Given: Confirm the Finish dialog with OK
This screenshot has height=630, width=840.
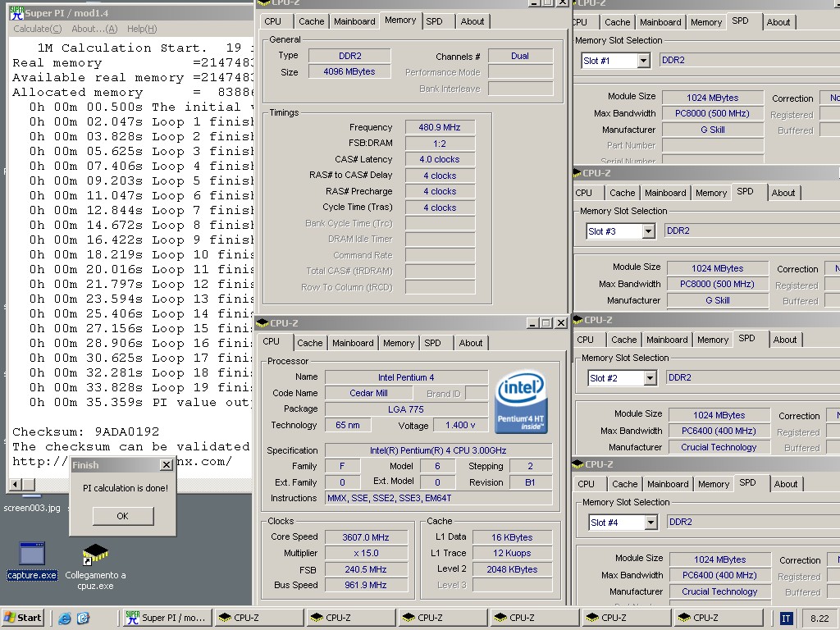Looking at the screenshot, I should tap(123, 516).
